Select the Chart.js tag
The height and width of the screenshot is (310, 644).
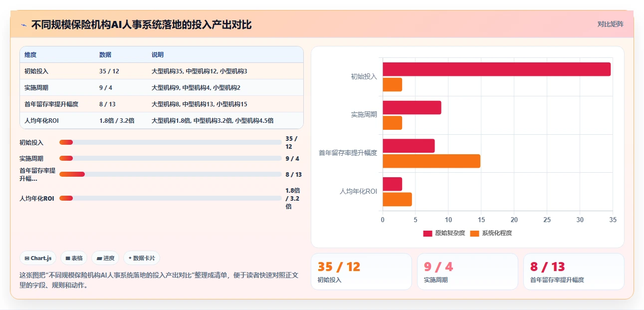click(38, 258)
